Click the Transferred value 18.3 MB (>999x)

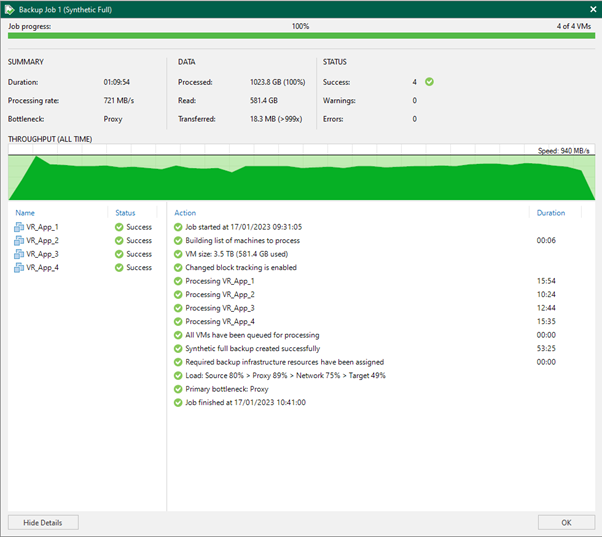coord(276,119)
